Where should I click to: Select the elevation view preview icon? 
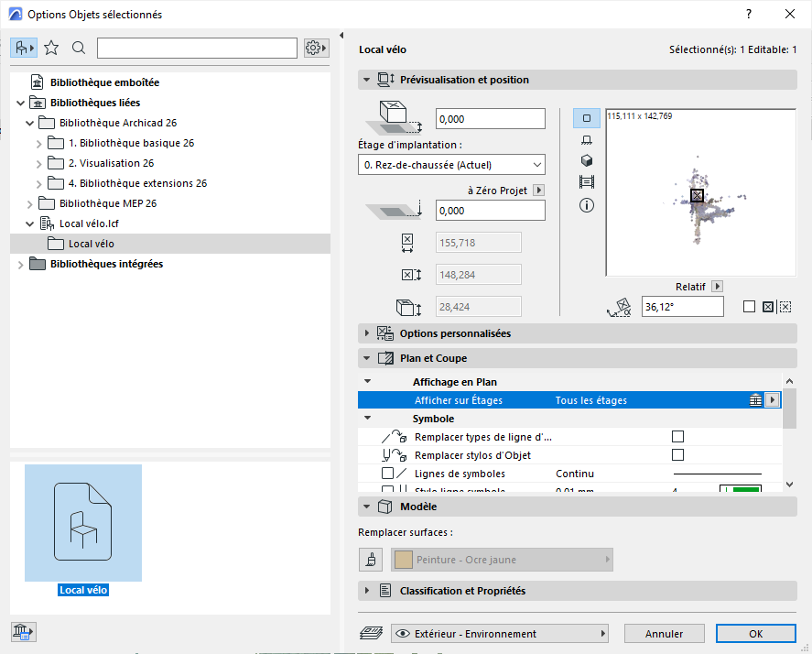pyautogui.click(x=587, y=139)
